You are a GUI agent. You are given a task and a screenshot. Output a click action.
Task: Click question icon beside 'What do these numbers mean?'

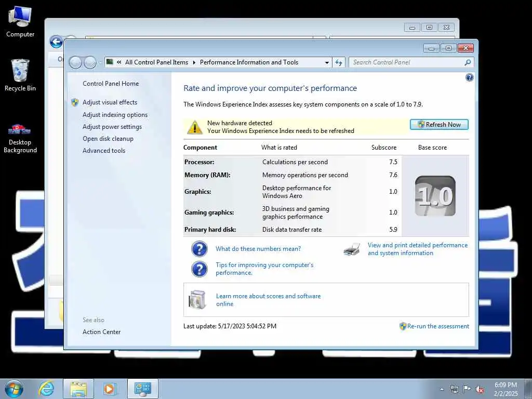tap(199, 249)
